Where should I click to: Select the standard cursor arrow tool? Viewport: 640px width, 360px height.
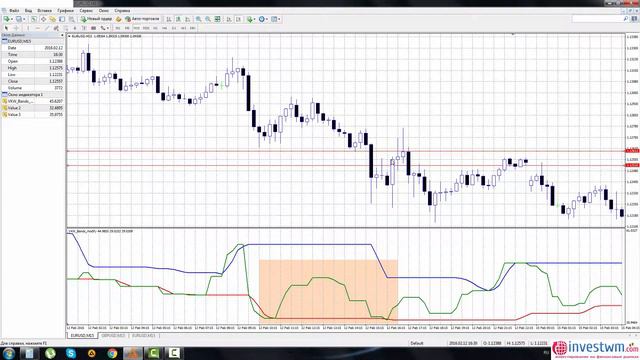pyautogui.click(x=6, y=28)
